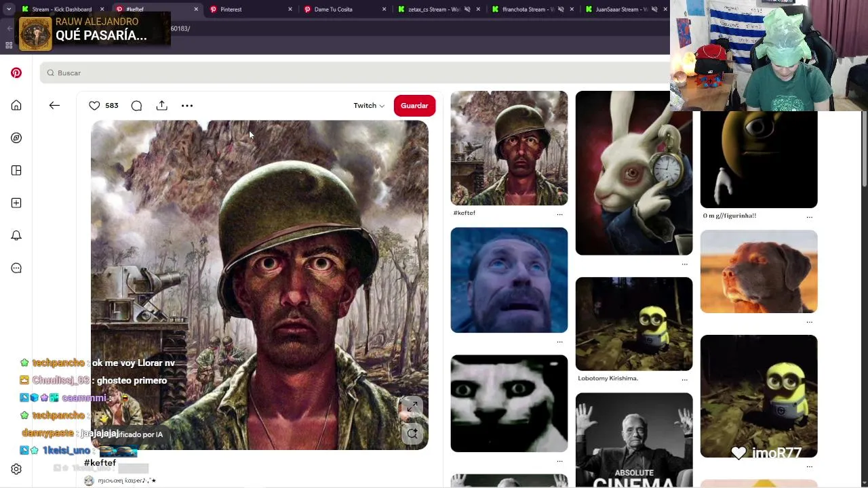Open options dots under white rabbit pin
This screenshot has width=868, height=488.
[684, 264]
